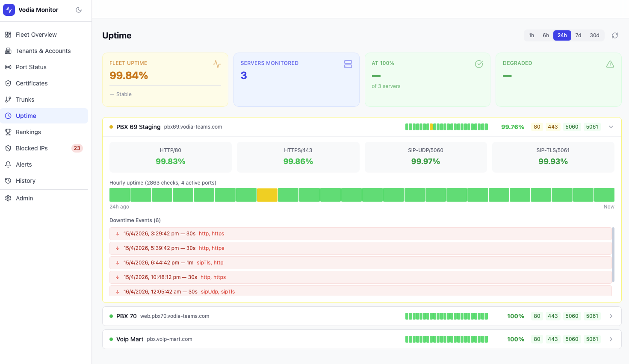Expand the Voip Mart server row
Image resolution: width=629 pixels, height=364 pixels.
coord(611,339)
